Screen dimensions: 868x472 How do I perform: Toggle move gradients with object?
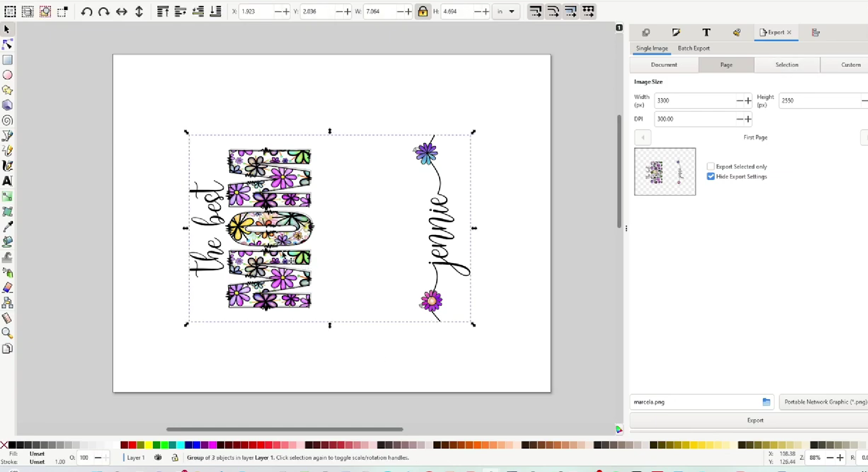click(x=570, y=11)
